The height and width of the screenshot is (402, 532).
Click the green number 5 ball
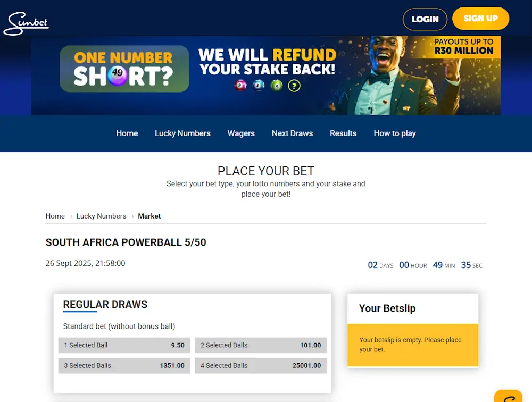(276, 86)
